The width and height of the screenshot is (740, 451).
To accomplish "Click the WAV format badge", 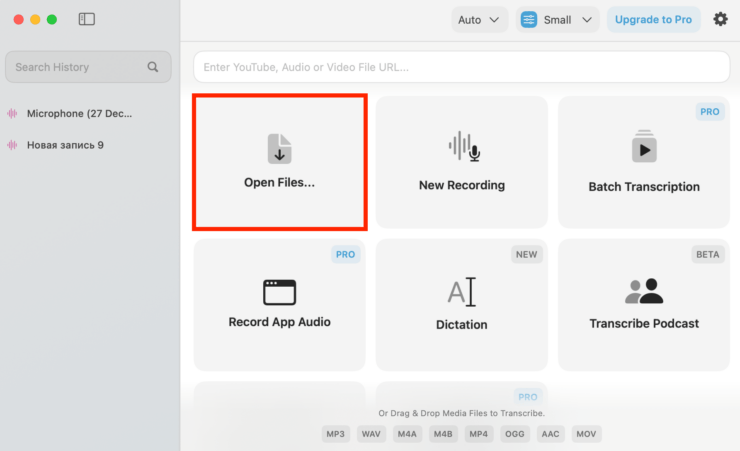I will (371, 434).
